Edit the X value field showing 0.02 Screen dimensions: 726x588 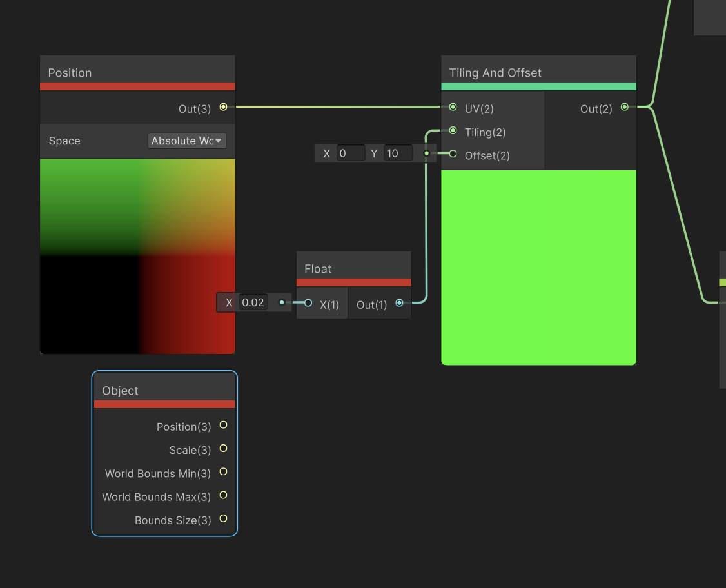(253, 302)
